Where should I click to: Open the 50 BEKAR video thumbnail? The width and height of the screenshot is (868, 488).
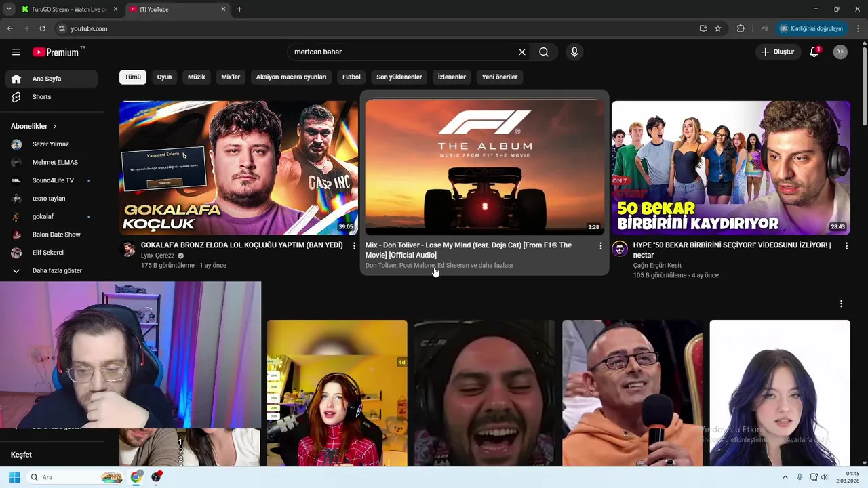click(731, 168)
